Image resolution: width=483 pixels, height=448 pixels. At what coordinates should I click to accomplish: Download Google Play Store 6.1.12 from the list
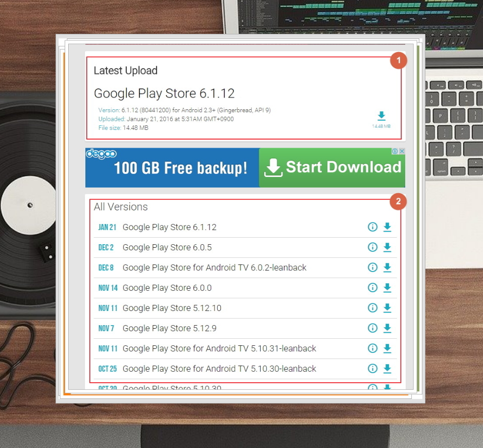[387, 227]
